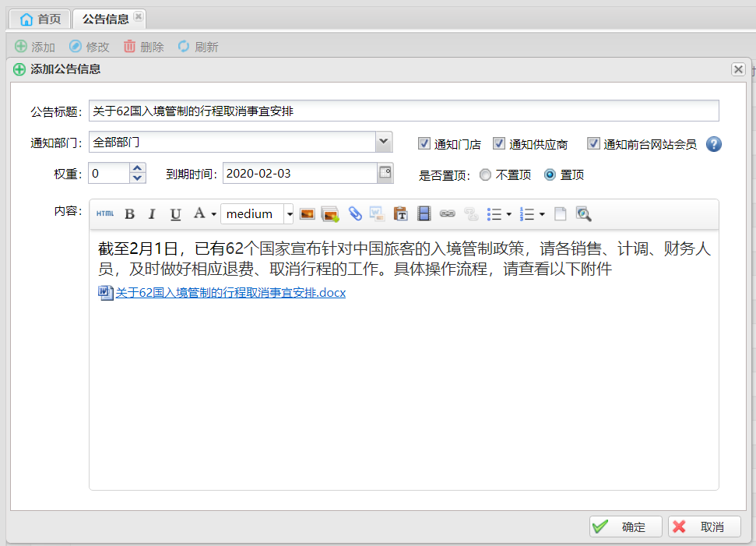Apply italic formatting in editor

(x=152, y=213)
